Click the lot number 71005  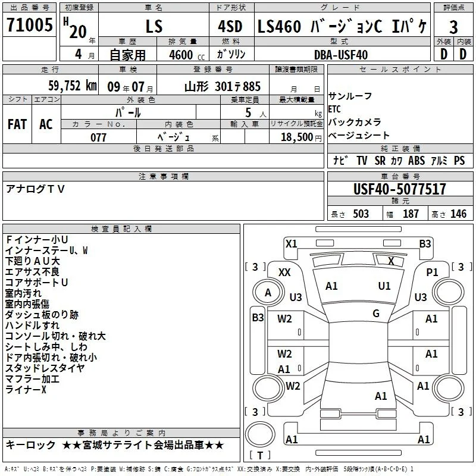coord(29,24)
